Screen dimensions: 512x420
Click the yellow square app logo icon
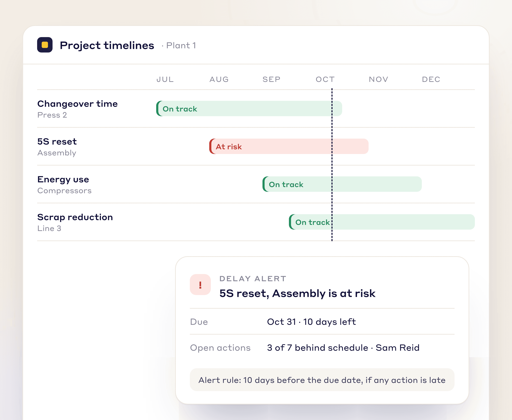click(45, 45)
